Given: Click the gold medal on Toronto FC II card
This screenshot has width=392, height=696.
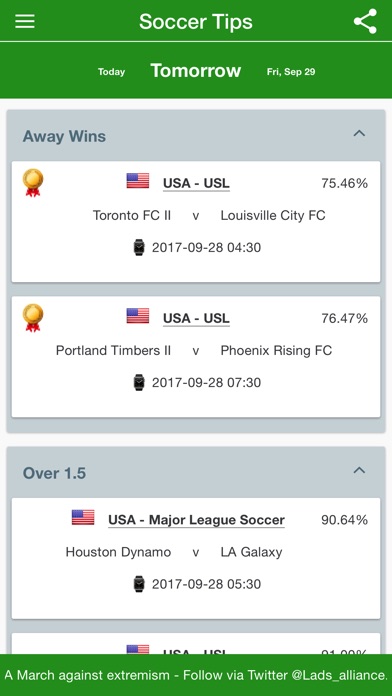Looking at the screenshot, I should coord(33,182).
